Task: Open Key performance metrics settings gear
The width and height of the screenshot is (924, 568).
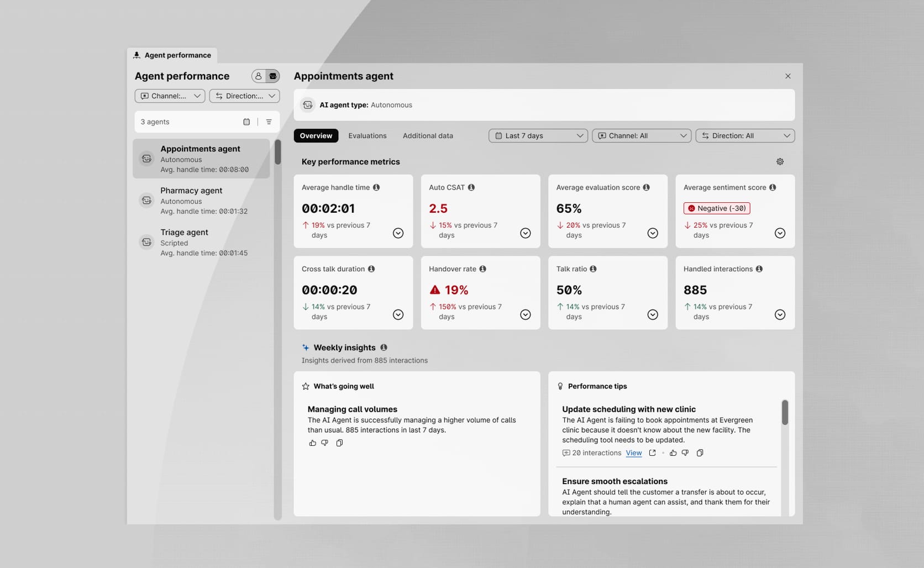Action: tap(780, 161)
